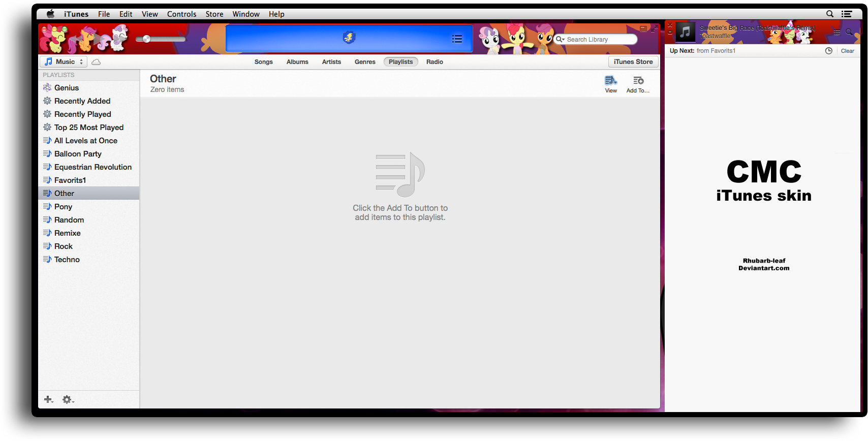Select the Other playlist row

[88, 194]
